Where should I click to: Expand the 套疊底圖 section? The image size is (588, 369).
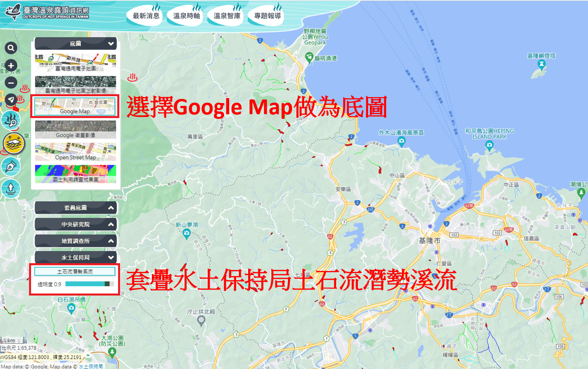click(75, 208)
